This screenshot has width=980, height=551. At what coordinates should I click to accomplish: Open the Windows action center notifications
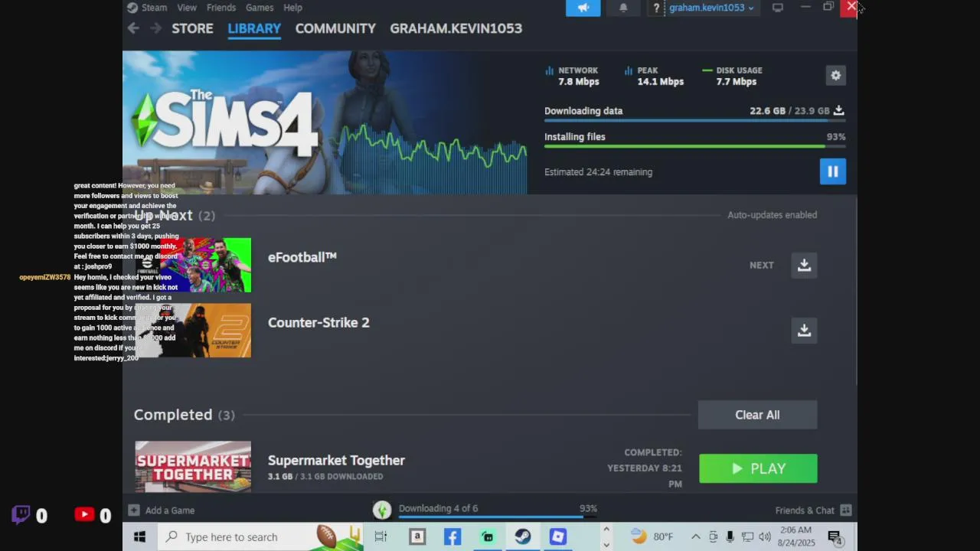click(835, 537)
